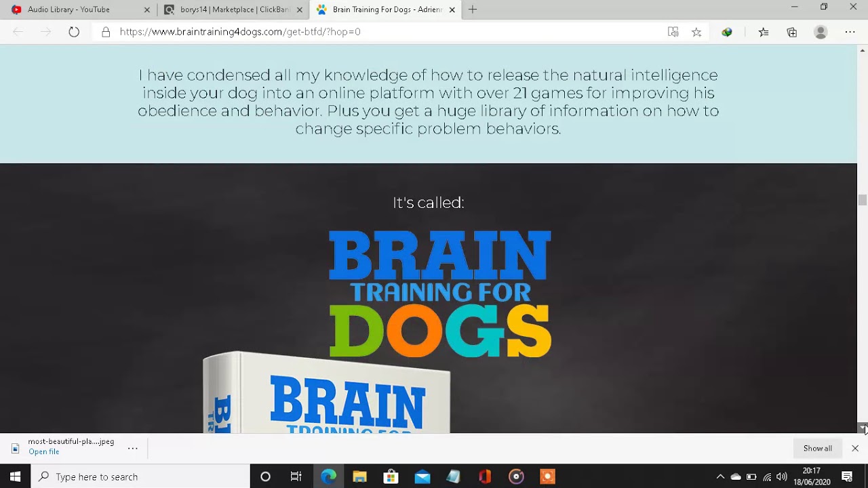Open Cortana circle icon in the taskbar
Screen dimensions: 868x488
point(265,476)
